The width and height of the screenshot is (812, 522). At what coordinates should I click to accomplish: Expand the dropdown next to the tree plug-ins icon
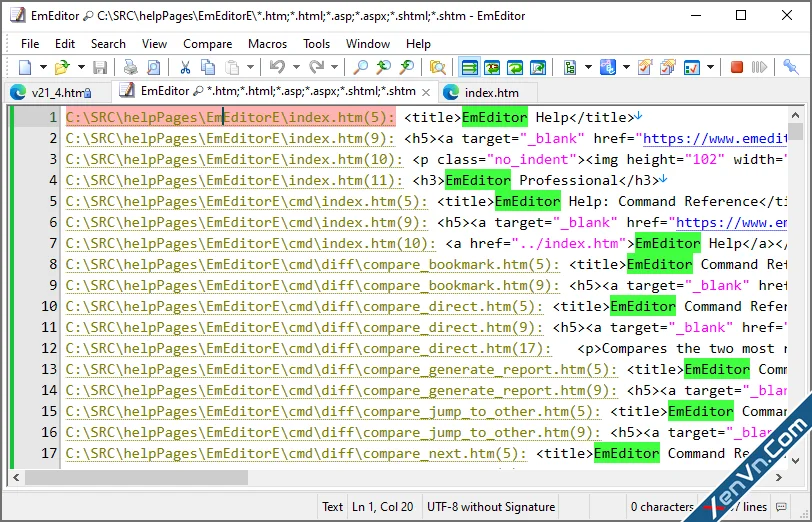(588, 67)
